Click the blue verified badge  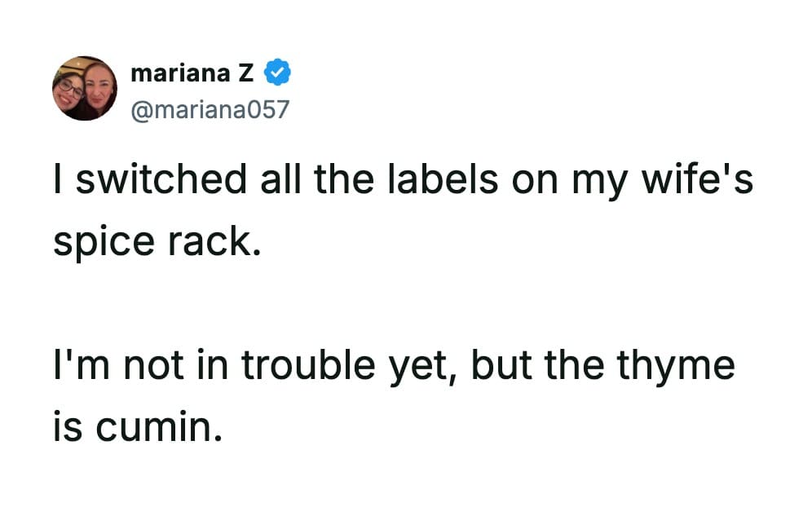279,73
